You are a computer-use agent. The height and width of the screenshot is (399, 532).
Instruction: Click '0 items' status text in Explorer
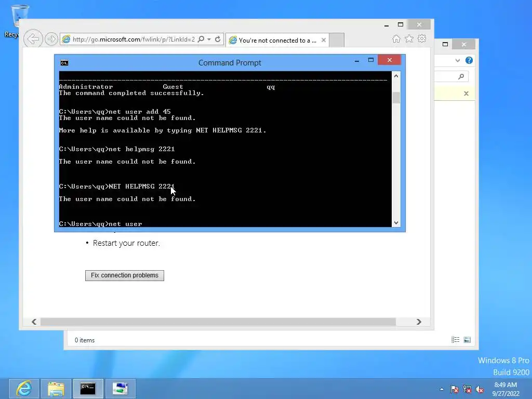[x=85, y=340]
